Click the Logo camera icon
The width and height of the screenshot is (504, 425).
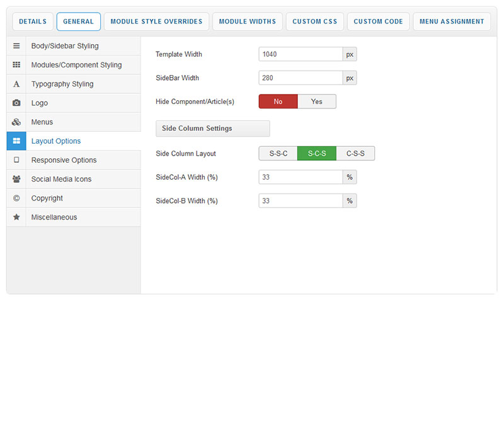click(x=16, y=103)
